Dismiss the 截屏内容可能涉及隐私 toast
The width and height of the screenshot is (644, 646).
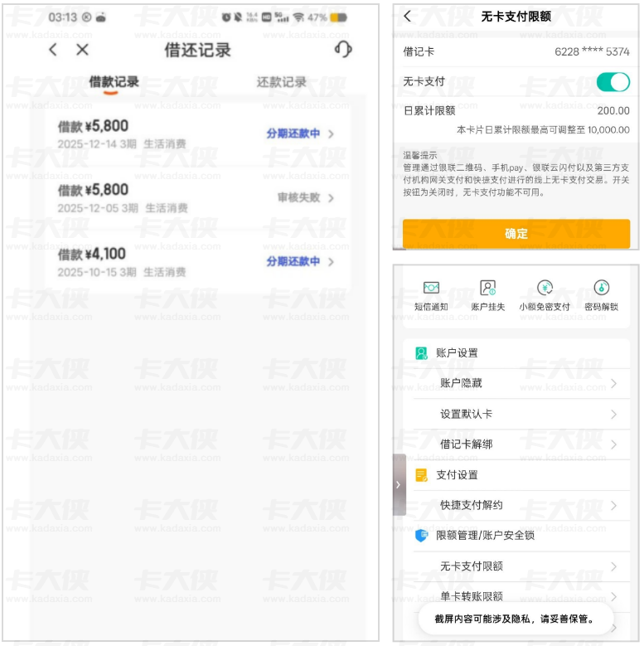point(516,619)
